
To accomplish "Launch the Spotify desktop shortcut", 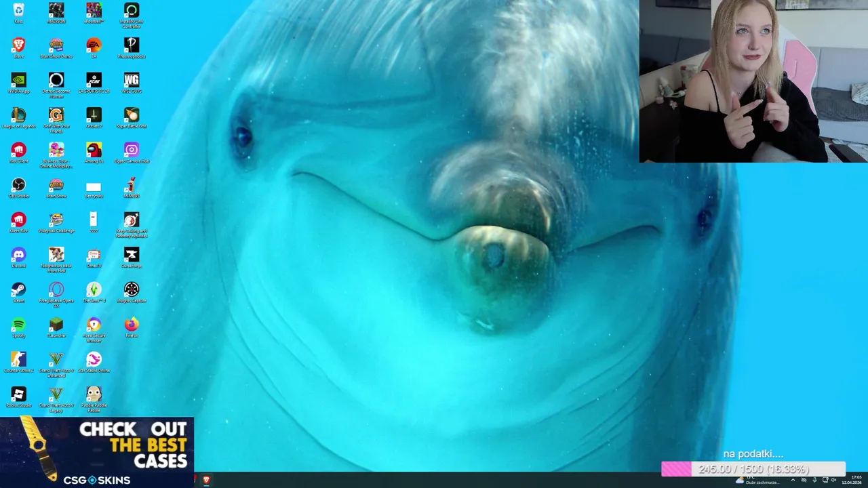I will click(x=18, y=328).
